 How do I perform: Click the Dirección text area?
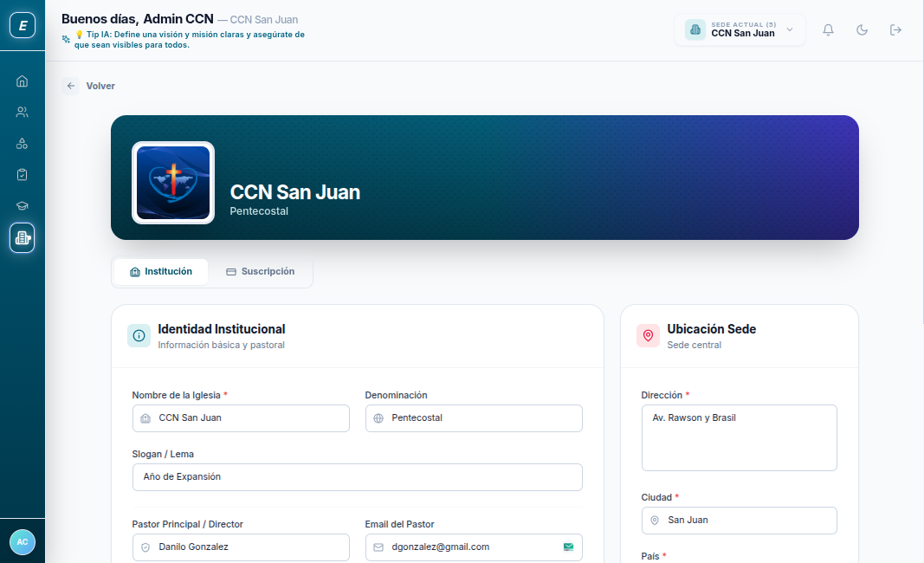tap(739, 437)
